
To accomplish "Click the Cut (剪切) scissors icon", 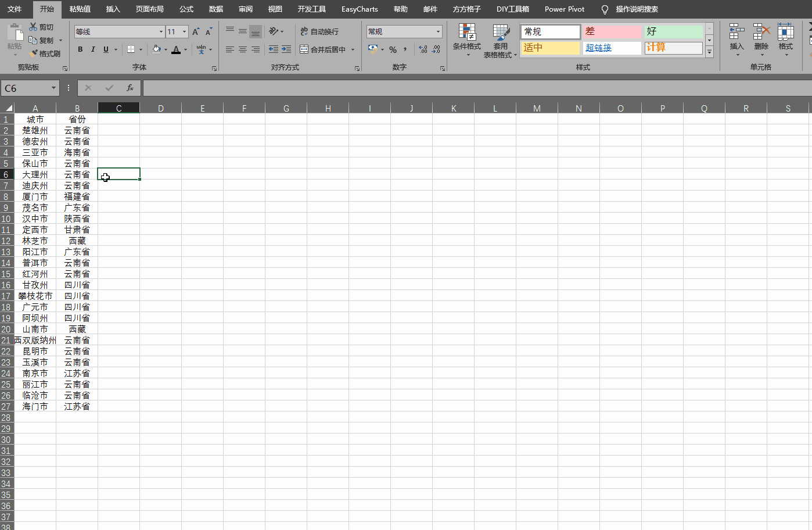I will tap(33, 27).
